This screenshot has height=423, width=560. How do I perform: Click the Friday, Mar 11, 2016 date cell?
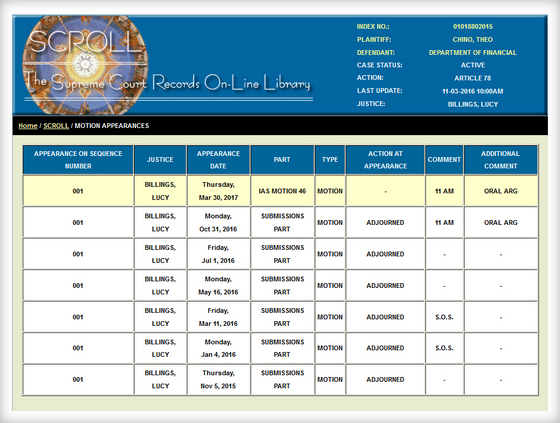pos(218,317)
